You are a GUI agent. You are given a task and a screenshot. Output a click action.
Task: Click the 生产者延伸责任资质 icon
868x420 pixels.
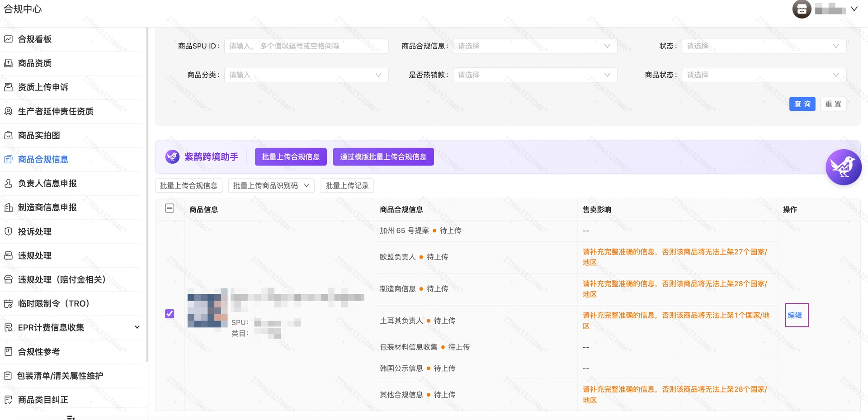pyautogui.click(x=8, y=111)
